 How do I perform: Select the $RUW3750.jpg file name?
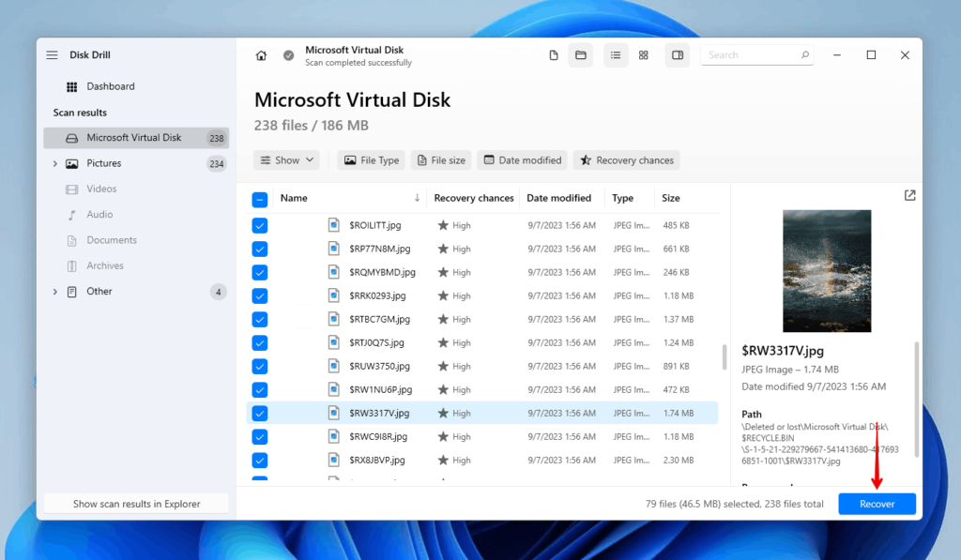[379, 367]
